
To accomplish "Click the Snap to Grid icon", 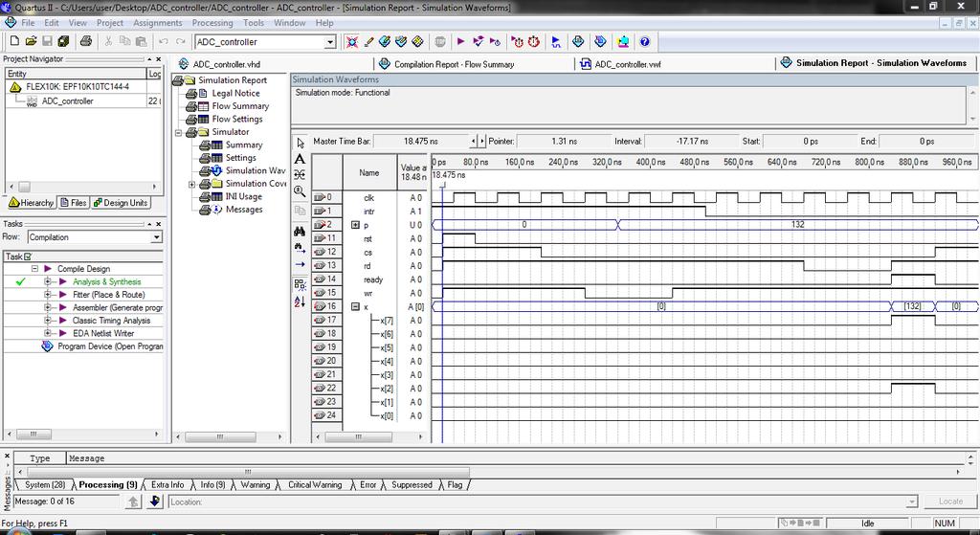I will 300,285.
